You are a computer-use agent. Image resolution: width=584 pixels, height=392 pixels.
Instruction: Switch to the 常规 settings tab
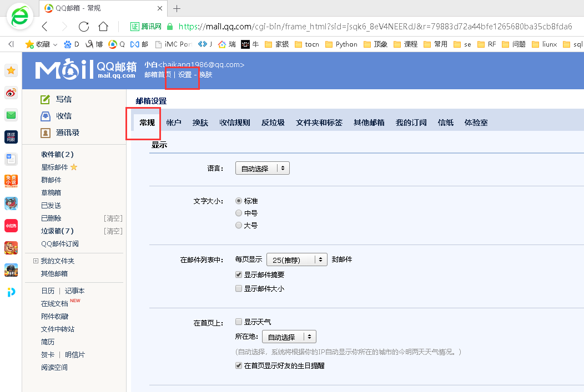[147, 123]
